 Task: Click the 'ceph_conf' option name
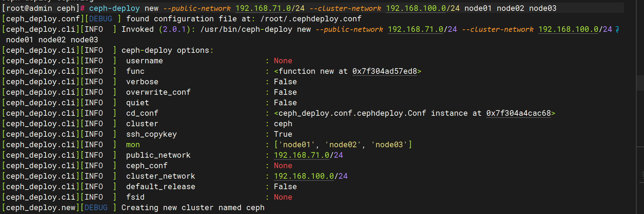point(147,166)
